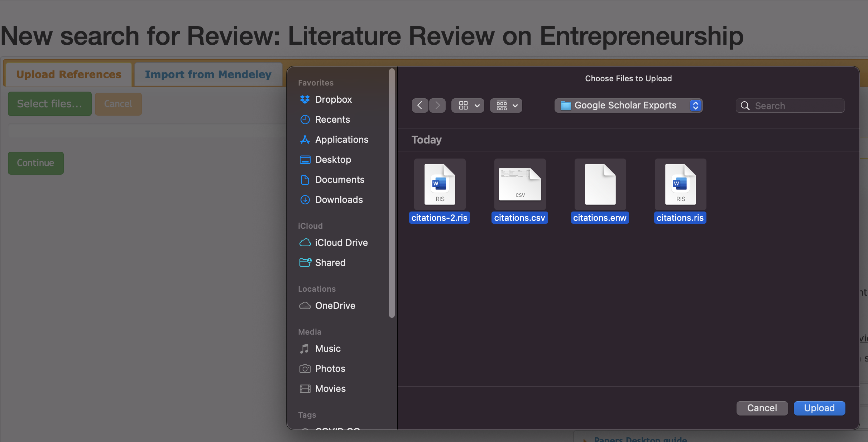Click the green Select files button

[50, 104]
